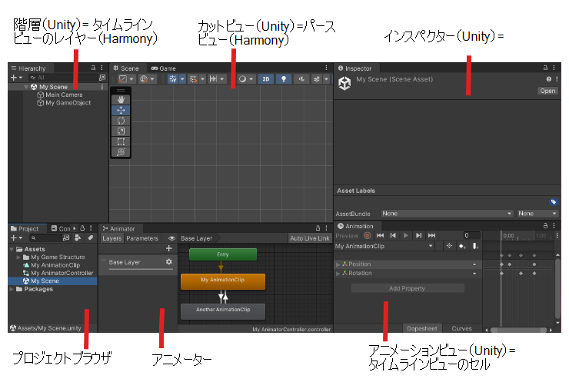Viewport: 569px width, 392px height.
Task: Select the Hand view tool
Action: tap(121, 99)
